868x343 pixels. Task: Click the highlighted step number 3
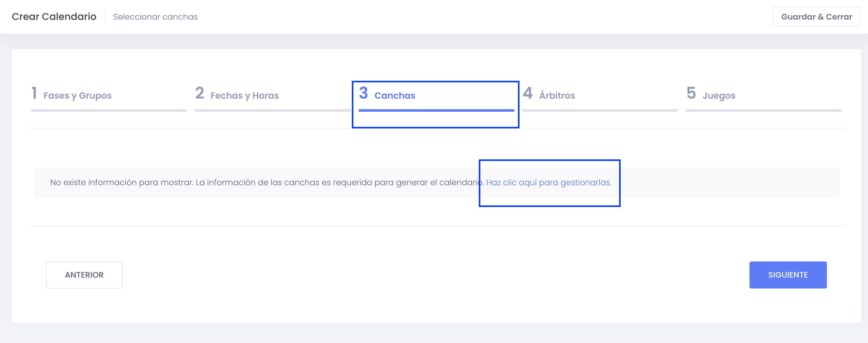(363, 93)
